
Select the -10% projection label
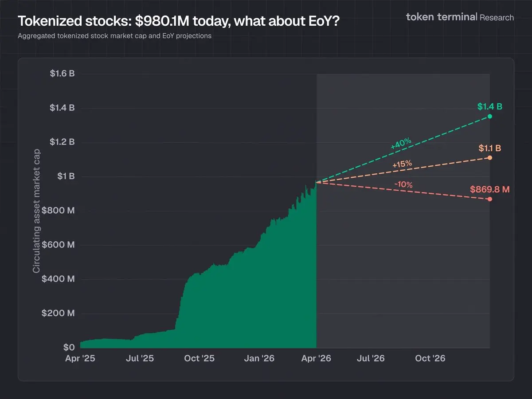(403, 184)
